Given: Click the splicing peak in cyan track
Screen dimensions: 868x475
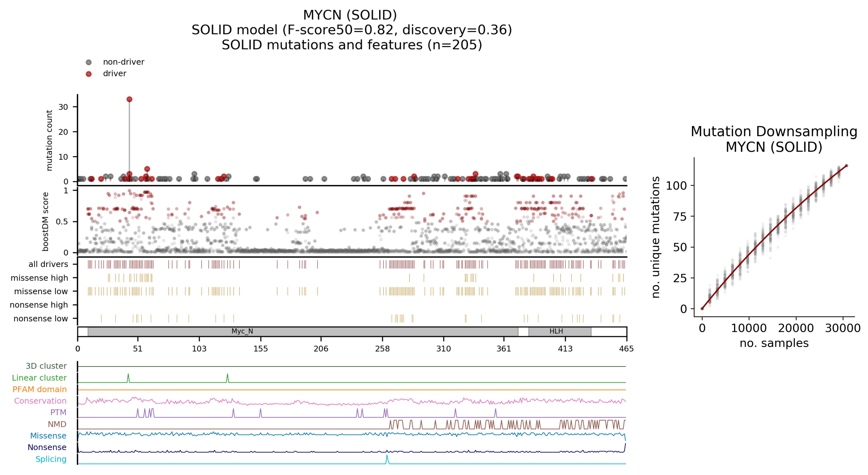Looking at the screenshot, I should 387,456.
